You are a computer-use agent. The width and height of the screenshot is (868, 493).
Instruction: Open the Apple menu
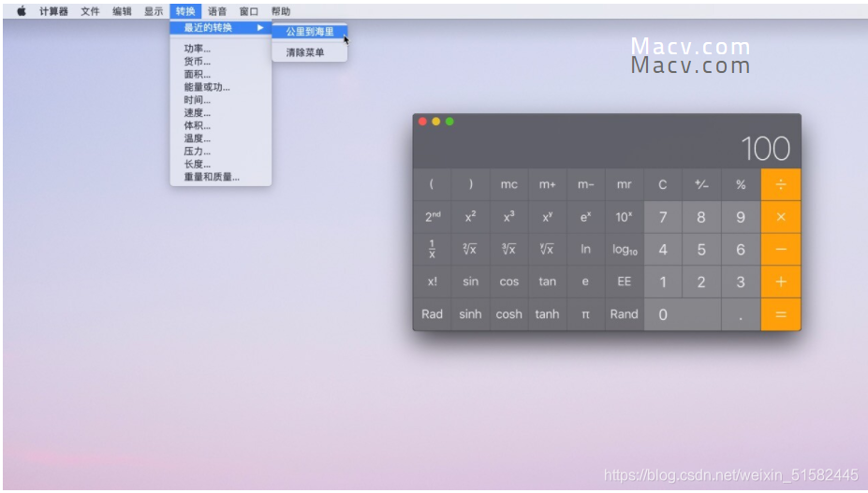(21, 11)
